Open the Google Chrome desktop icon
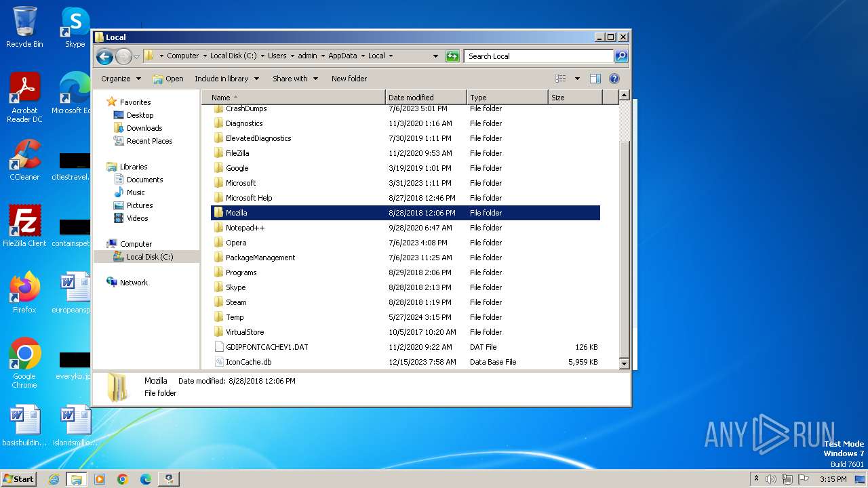Screen dimensions: 868x488 pyautogui.click(x=24, y=363)
